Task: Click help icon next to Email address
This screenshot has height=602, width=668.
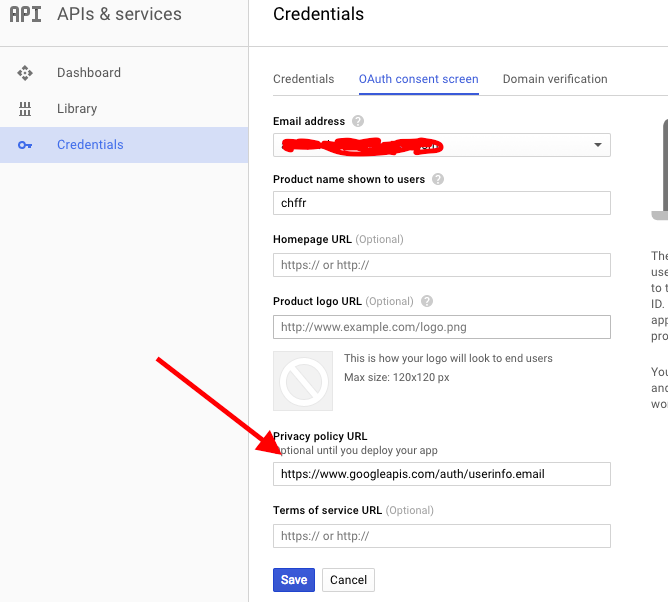Action: tap(358, 121)
